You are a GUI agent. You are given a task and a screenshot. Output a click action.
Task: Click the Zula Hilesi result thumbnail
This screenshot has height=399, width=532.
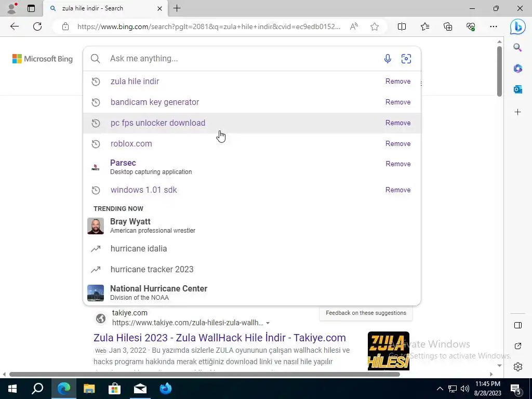point(389,351)
